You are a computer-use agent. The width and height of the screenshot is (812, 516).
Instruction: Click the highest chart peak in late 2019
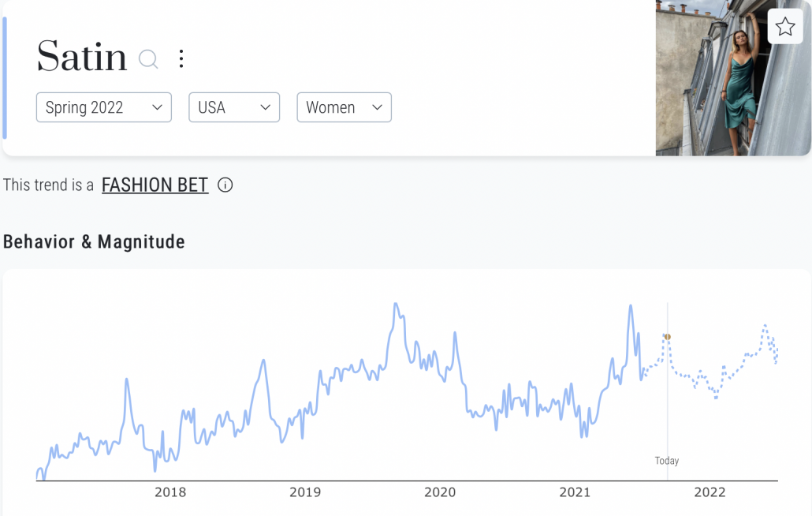[x=396, y=304]
